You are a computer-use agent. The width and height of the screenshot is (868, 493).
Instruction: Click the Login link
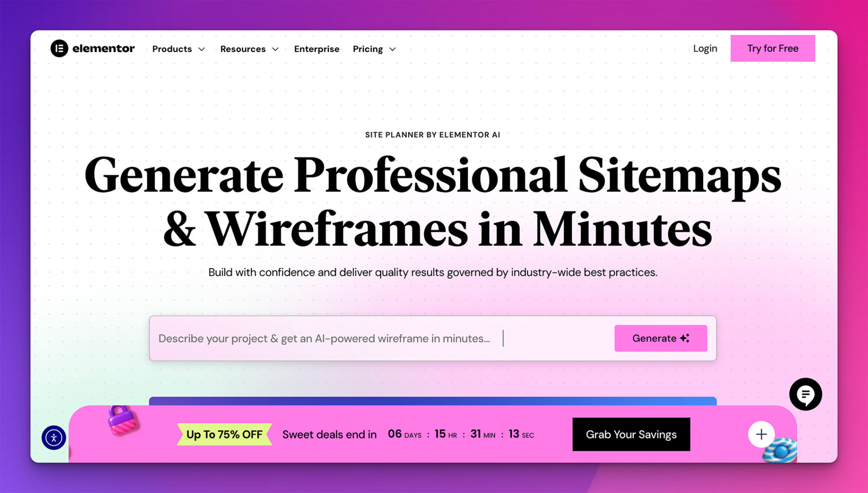click(705, 48)
